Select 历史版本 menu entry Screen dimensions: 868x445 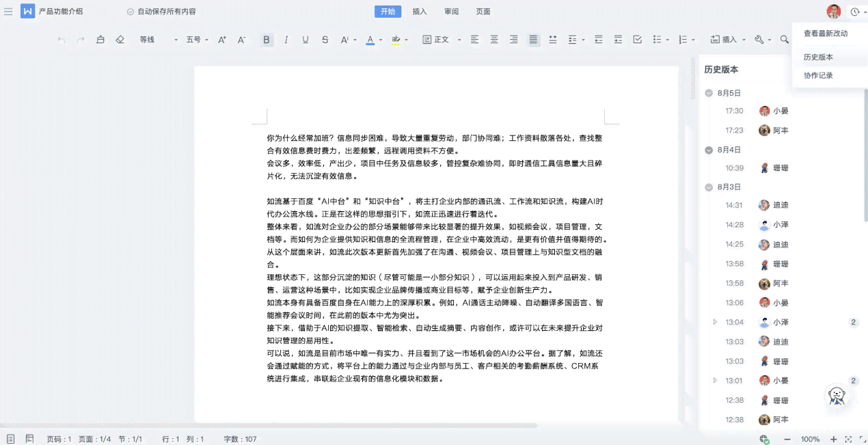[x=818, y=57]
